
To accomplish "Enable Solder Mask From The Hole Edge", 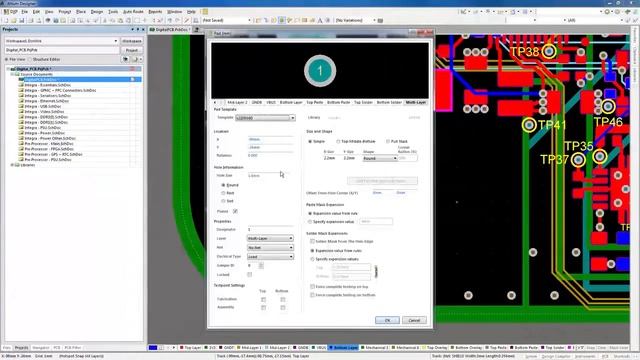I will point(312,242).
